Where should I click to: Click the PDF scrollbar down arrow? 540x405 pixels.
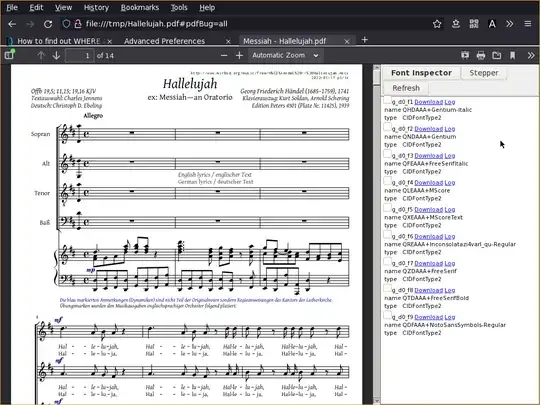tap(376, 401)
